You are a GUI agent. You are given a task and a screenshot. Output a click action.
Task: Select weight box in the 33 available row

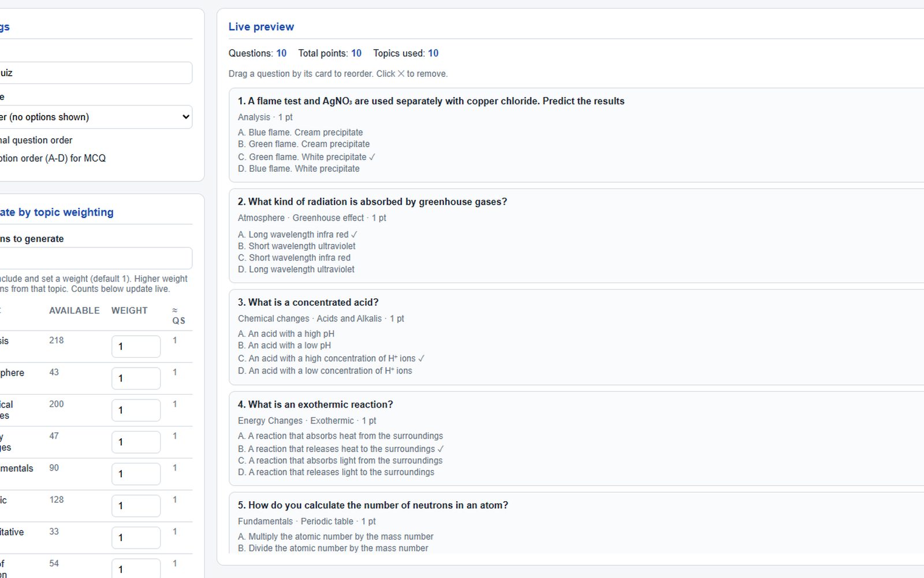136,537
